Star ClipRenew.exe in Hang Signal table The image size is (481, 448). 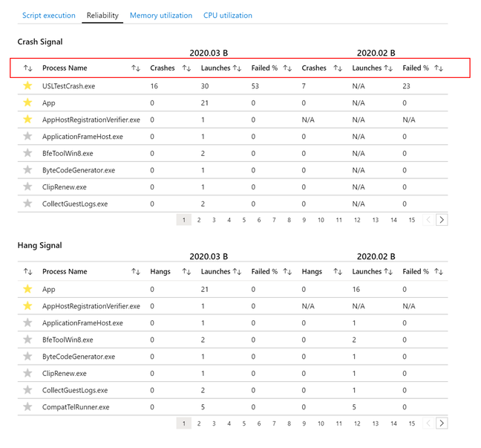27,373
